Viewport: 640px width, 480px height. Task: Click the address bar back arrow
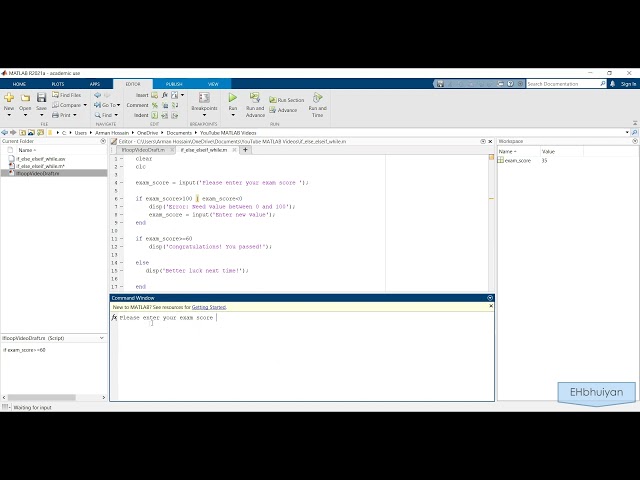click(4, 133)
